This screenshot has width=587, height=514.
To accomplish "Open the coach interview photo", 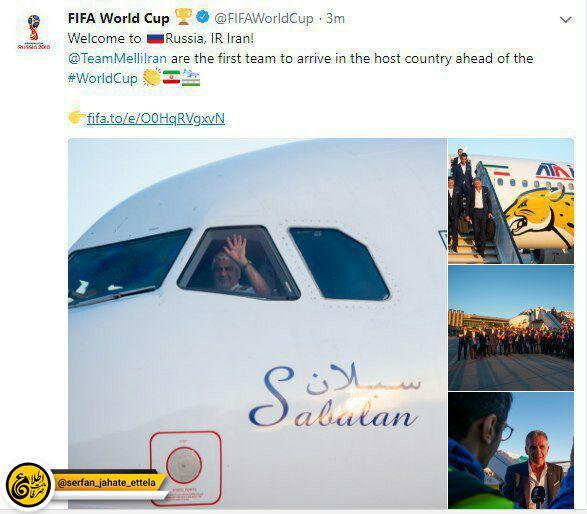I will (x=511, y=450).
